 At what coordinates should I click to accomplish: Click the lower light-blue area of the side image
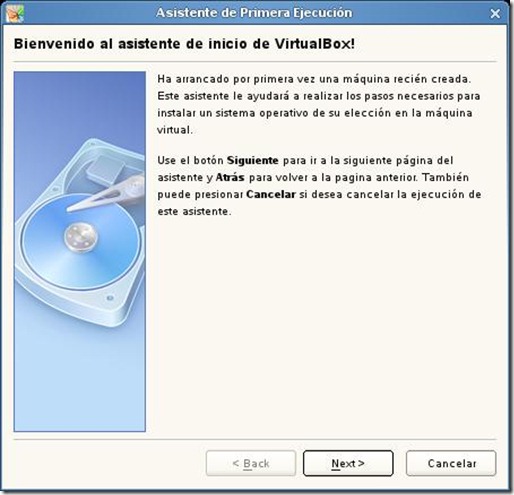coord(80,383)
